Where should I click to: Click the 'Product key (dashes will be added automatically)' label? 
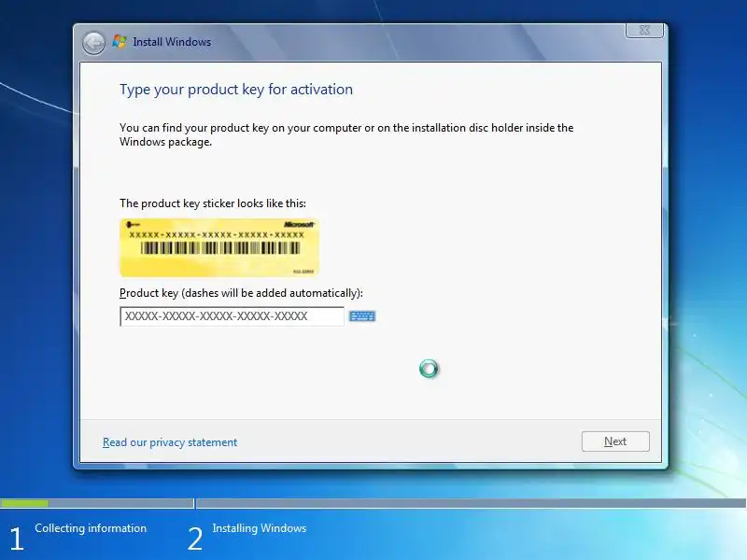(241, 293)
